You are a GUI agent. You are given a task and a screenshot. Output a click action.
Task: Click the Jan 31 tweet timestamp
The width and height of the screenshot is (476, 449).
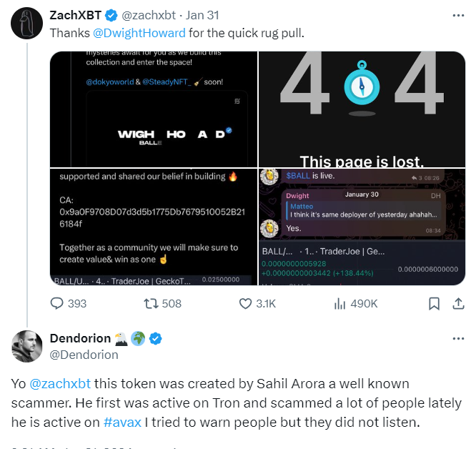pos(202,15)
